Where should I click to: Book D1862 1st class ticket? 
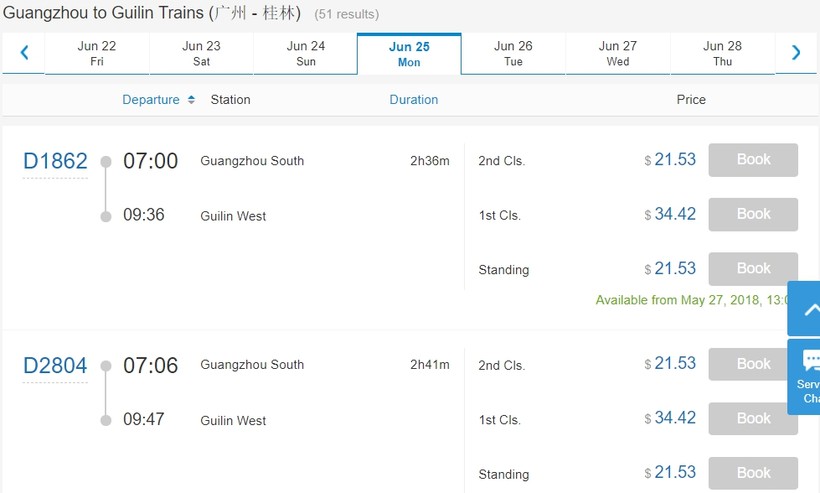tap(753, 214)
